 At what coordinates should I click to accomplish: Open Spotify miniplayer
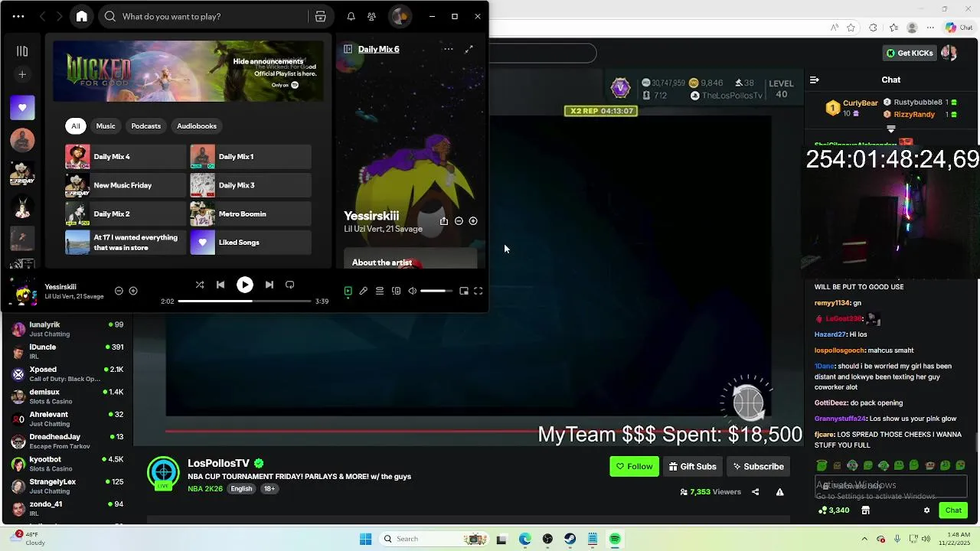tap(464, 291)
